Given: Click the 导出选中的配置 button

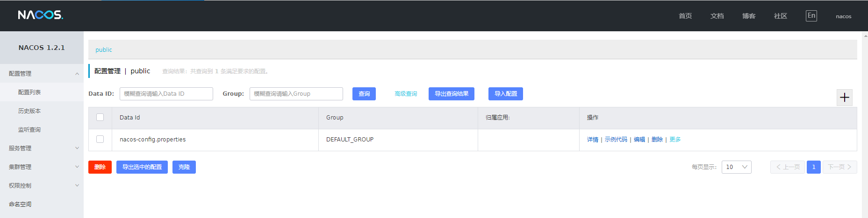Looking at the screenshot, I should click(x=142, y=167).
